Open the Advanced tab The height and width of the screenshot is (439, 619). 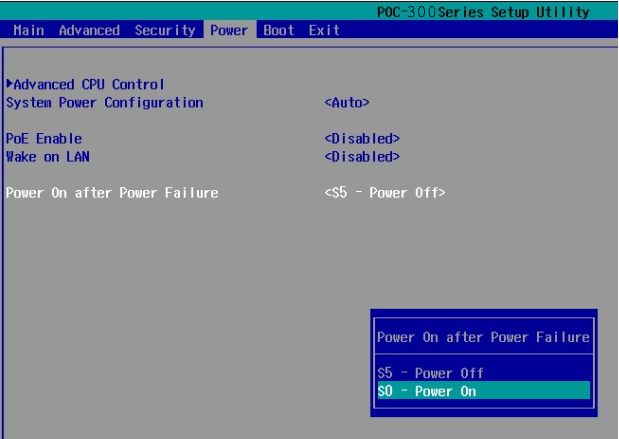88,30
